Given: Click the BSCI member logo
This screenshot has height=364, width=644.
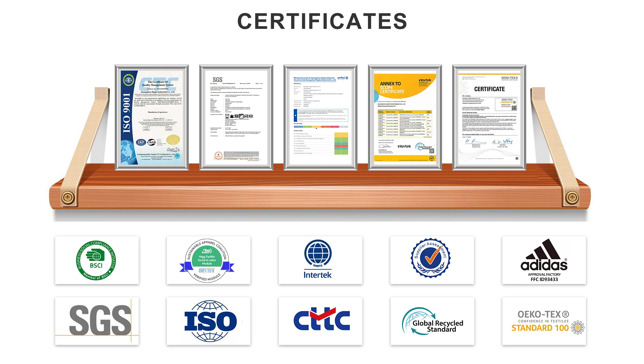Looking at the screenshot, I should (97, 260).
